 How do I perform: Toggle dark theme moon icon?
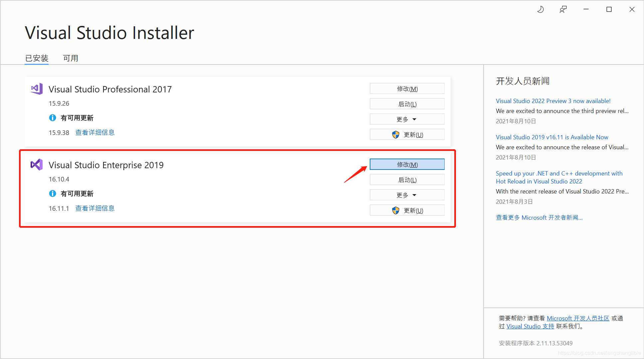tap(540, 10)
